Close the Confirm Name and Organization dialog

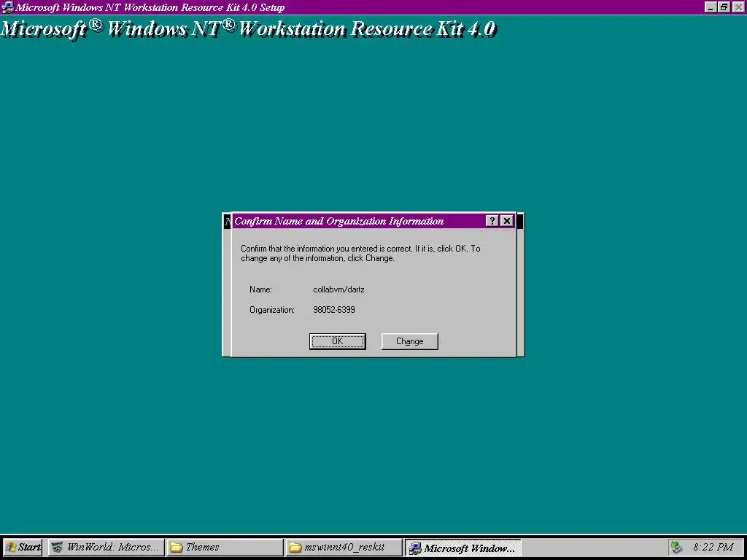coord(507,221)
